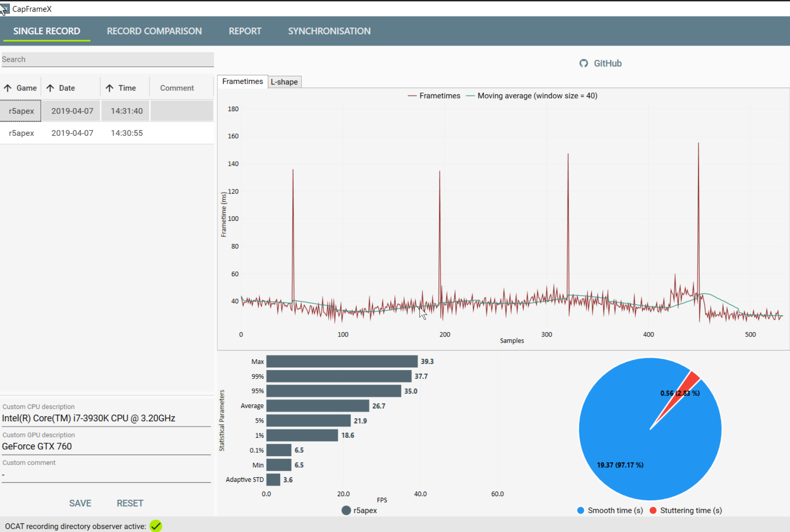The width and height of the screenshot is (790, 532).
Task: Open the Synchronisation tab
Action: click(x=329, y=31)
